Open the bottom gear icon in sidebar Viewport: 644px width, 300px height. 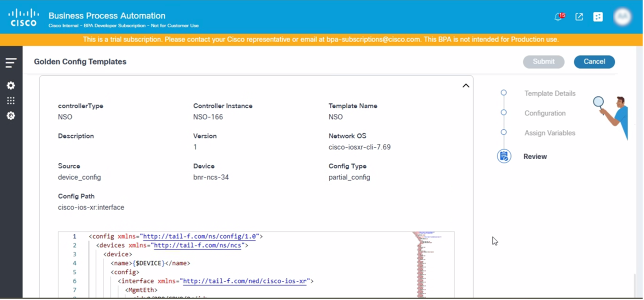click(11, 116)
